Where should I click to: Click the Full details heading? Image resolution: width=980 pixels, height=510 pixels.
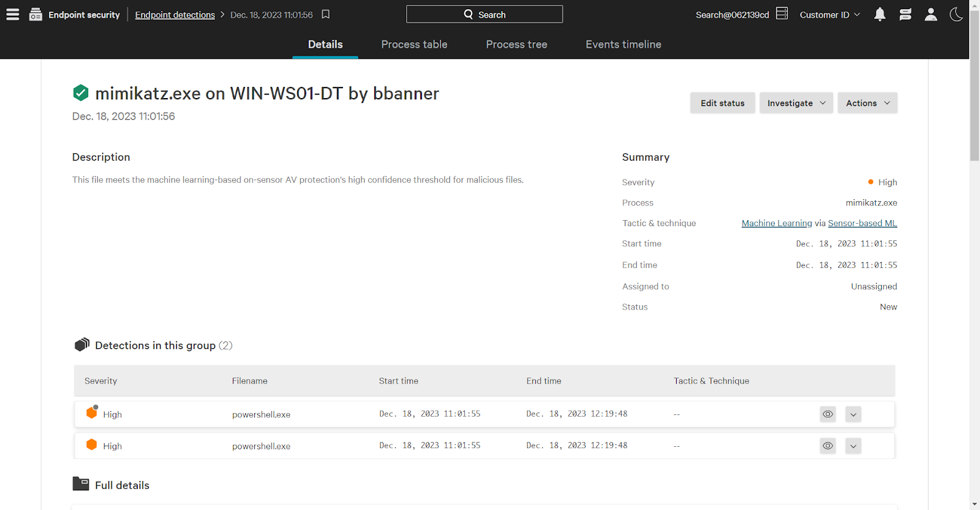coord(122,485)
